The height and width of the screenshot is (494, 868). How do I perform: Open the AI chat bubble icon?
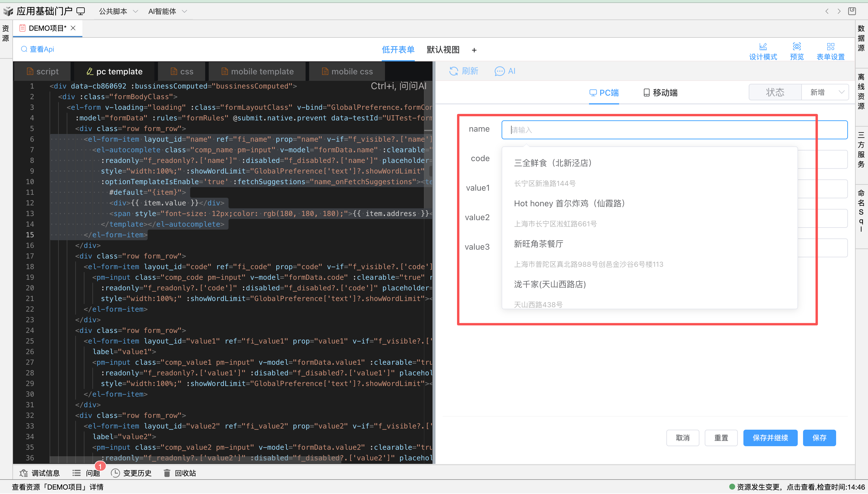(x=500, y=71)
